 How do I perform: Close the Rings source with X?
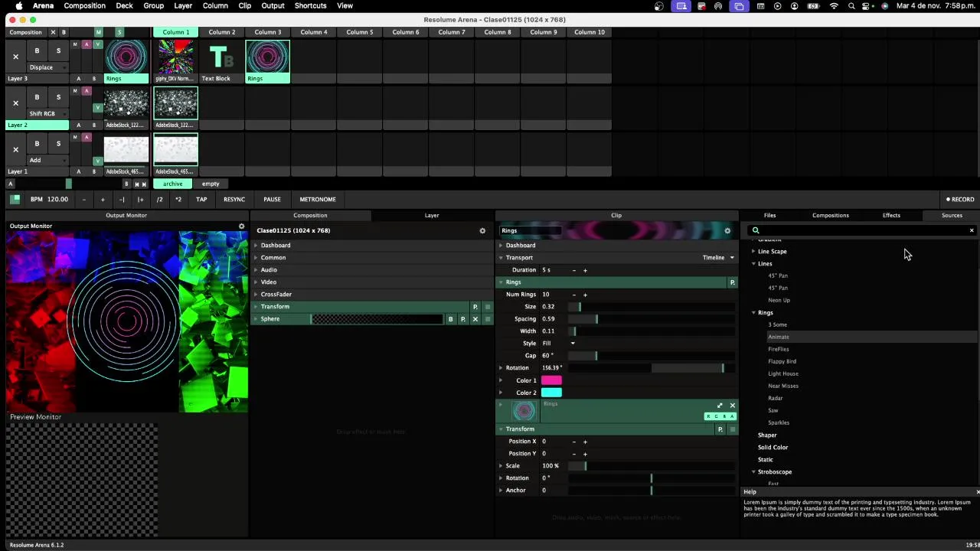[x=732, y=406]
